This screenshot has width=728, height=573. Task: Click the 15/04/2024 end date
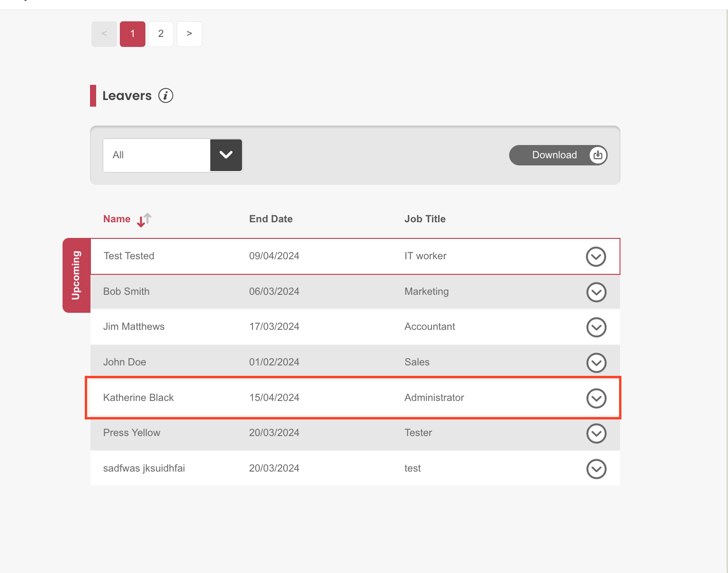(x=274, y=398)
